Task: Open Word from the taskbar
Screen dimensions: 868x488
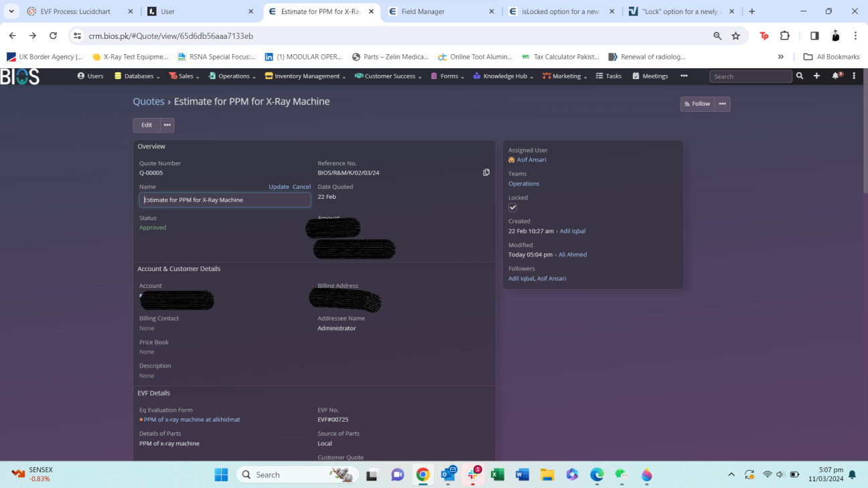Action: [x=522, y=475]
